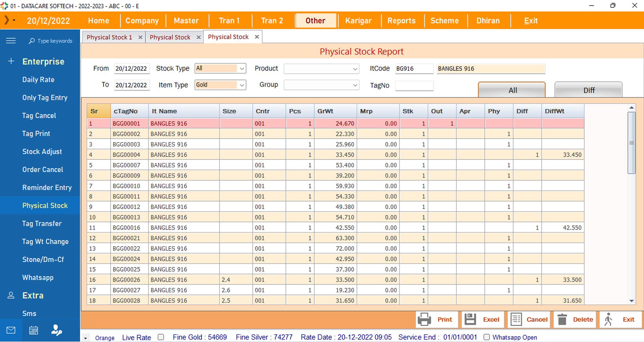The width and height of the screenshot is (644, 342).
Task: Click the Excel floppy disk icon
Action: 470,320
